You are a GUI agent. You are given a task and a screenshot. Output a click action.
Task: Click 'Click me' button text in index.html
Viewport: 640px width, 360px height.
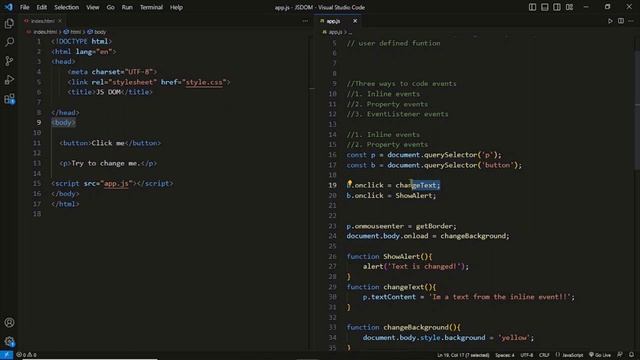pyautogui.click(x=108, y=143)
